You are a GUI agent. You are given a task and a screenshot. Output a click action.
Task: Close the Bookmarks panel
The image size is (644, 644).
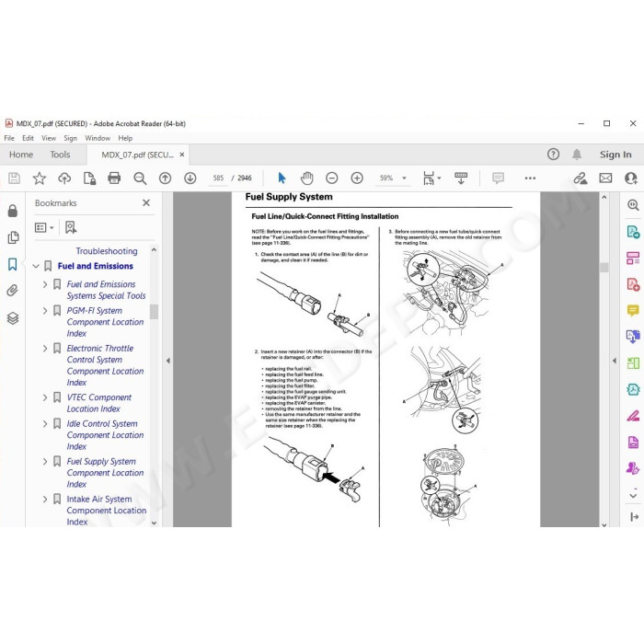tap(146, 203)
